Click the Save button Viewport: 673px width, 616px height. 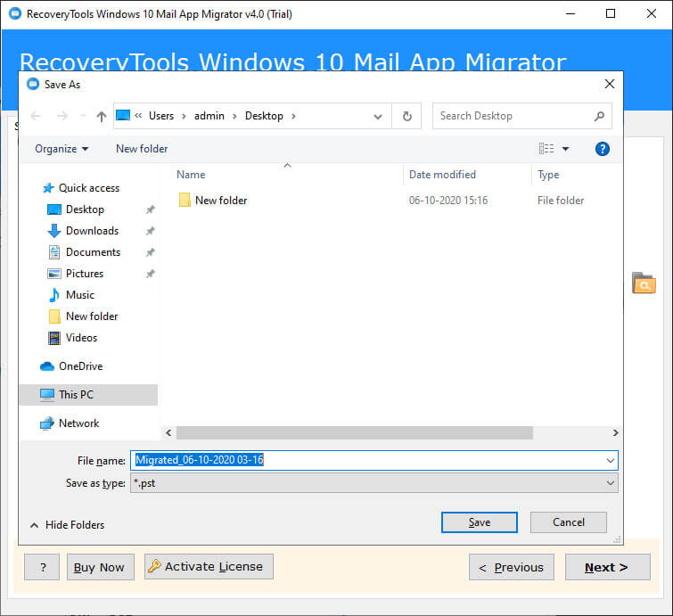click(x=480, y=522)
